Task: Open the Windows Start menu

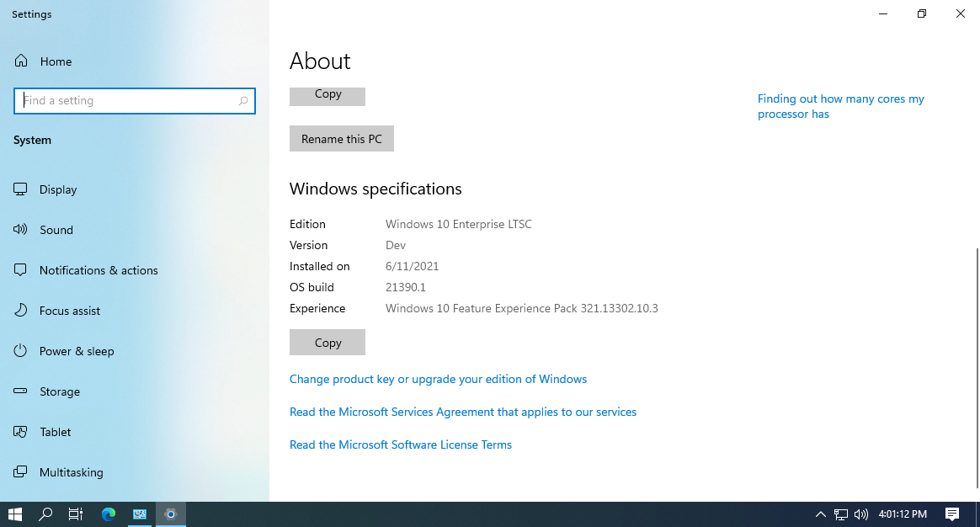Action: point(15,514)
